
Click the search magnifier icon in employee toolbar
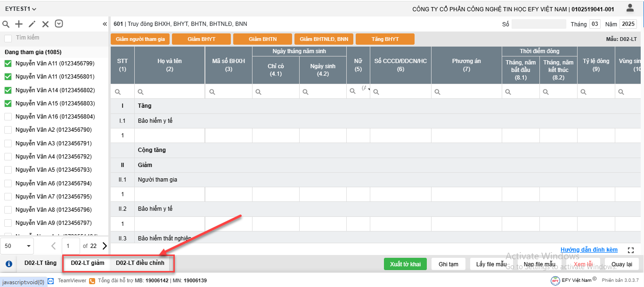6,24
